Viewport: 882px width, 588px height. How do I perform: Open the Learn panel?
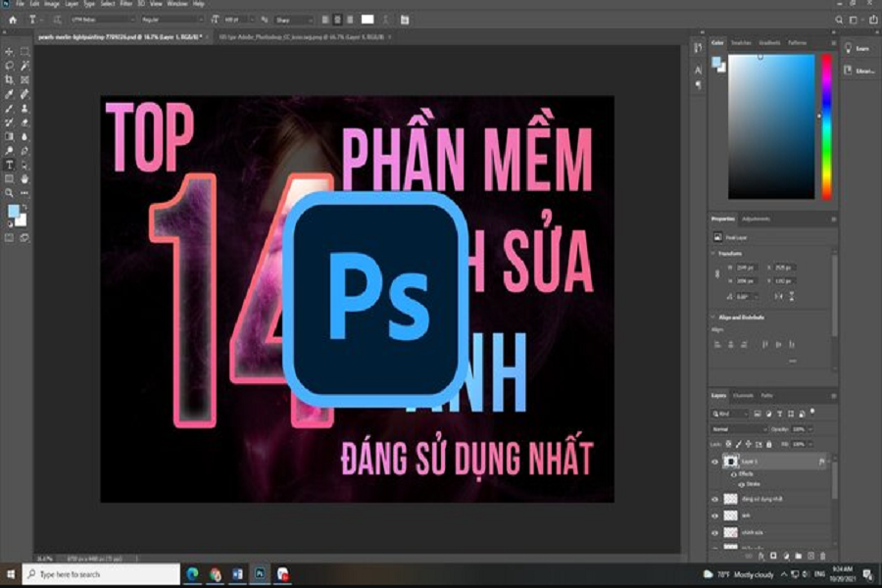(x=857, y=49)
